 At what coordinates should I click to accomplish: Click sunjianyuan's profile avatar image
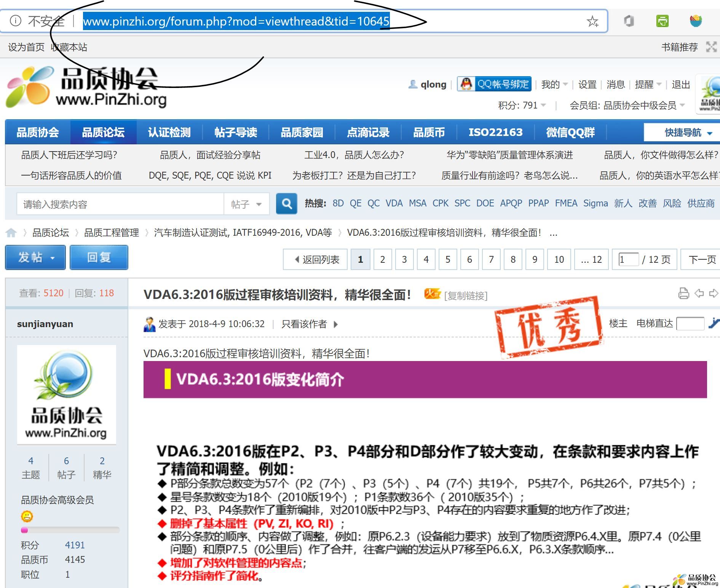(67, 395)
